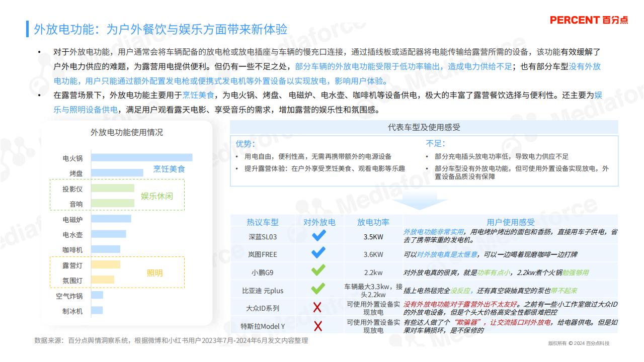
Task: Click the red X for 特斯拉Model Y
Action: pyautogui.click(x=318, y=326)
